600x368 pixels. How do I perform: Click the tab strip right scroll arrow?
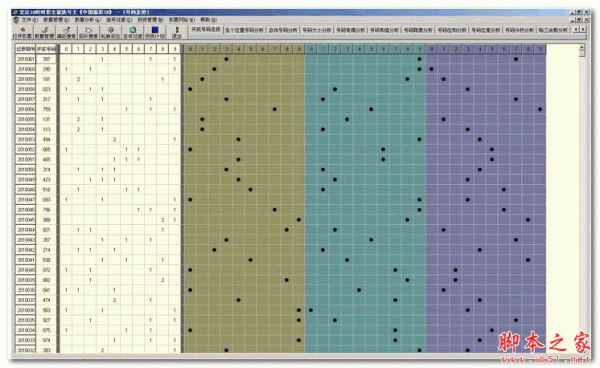(583, 29)
